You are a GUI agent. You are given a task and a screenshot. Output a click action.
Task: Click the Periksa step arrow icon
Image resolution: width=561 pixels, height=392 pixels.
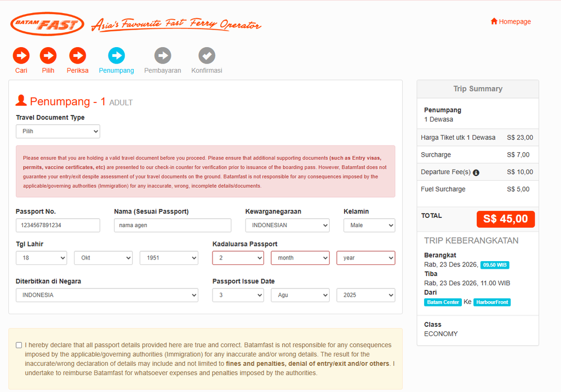(78, 55)
